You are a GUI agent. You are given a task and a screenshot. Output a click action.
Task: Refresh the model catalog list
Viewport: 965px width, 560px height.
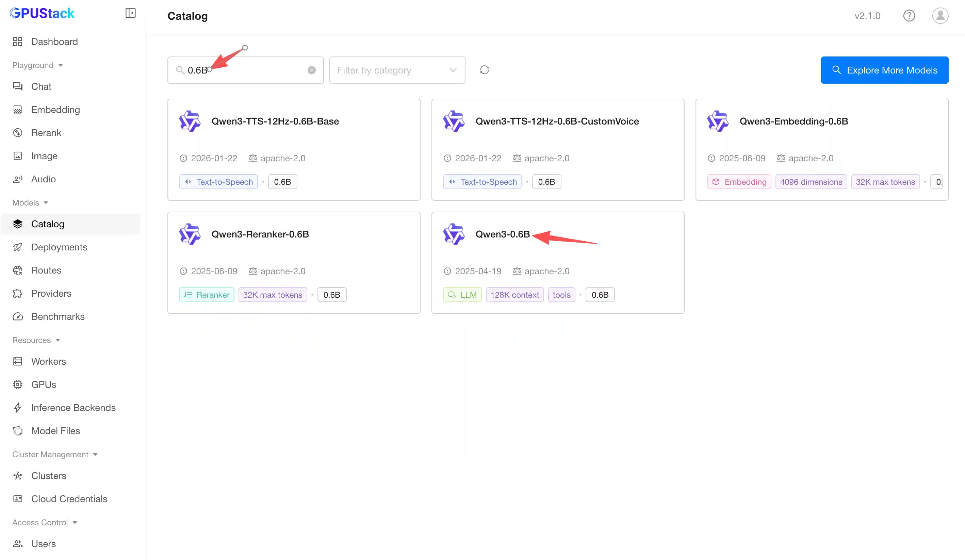(x=484, y=70)
